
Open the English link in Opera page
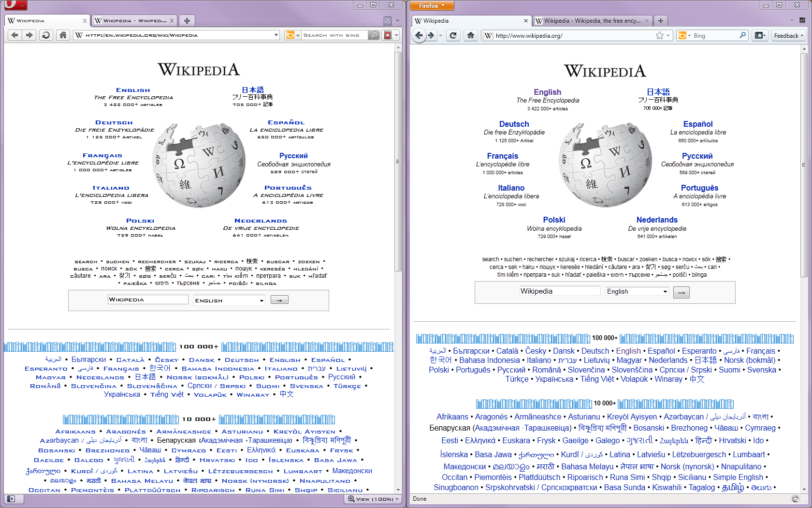[133, 90]
